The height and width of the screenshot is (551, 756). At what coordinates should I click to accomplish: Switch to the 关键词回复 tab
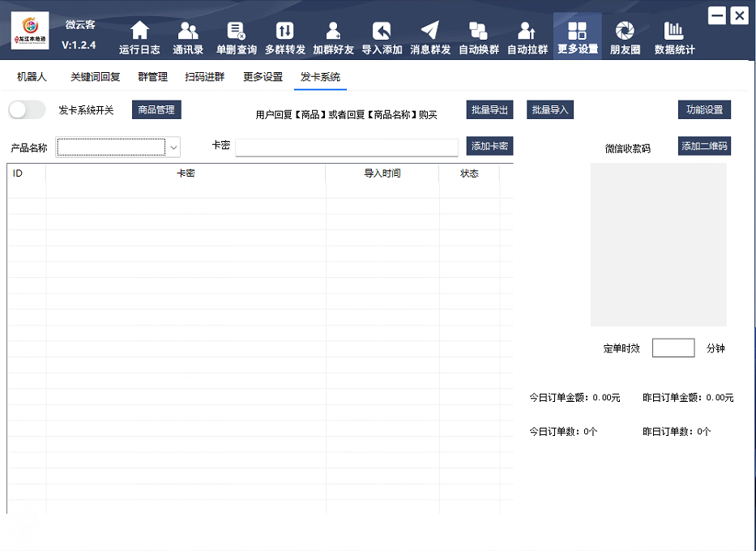click(x=95, y=77)
